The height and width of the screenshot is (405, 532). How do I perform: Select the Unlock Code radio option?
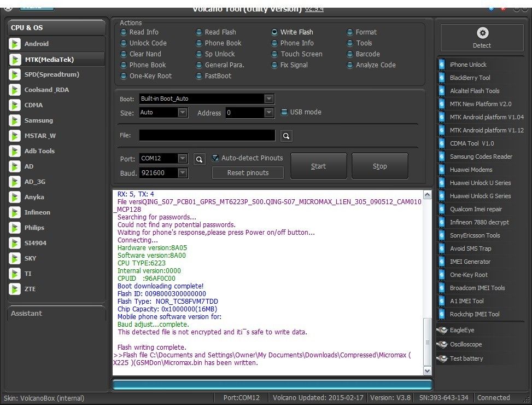point(124,43)
